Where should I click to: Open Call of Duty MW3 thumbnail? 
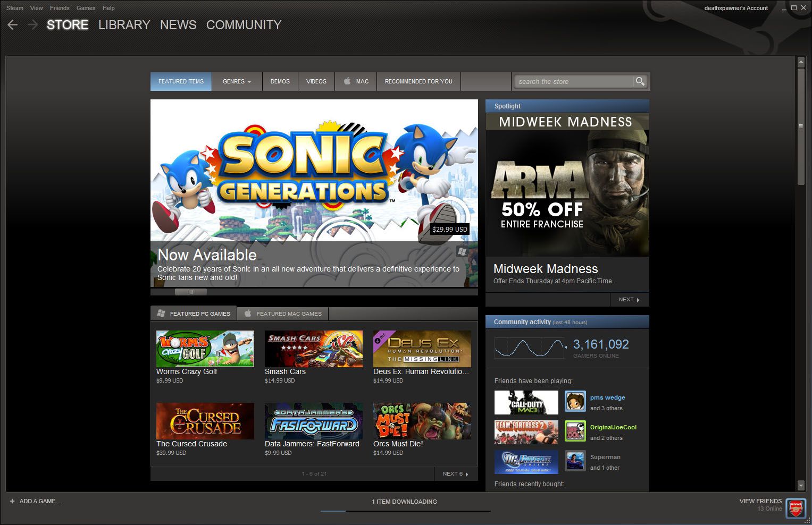pyautogui.click(x=526, y=402)
